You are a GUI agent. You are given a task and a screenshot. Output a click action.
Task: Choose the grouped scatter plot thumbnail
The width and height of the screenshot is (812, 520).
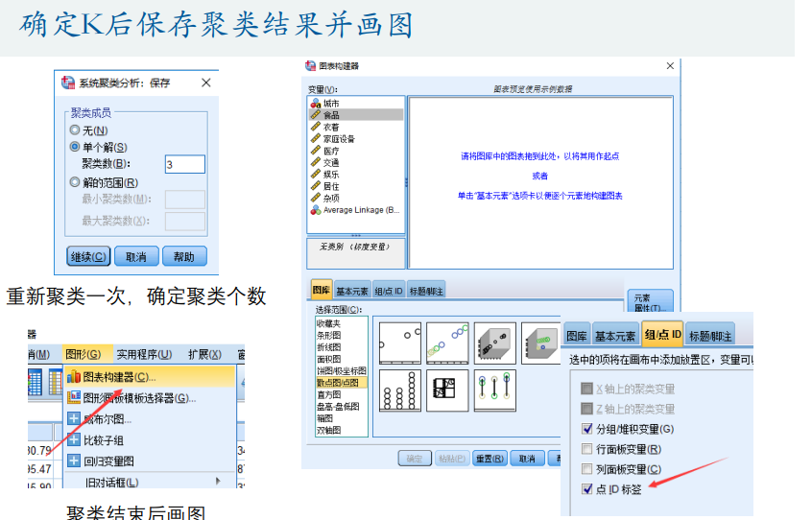pos(447,343)
